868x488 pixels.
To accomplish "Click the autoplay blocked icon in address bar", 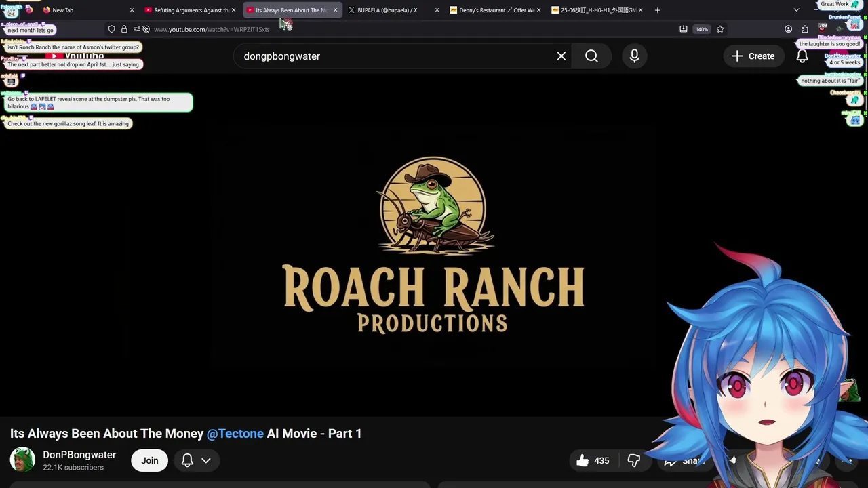I will [146, 29].
